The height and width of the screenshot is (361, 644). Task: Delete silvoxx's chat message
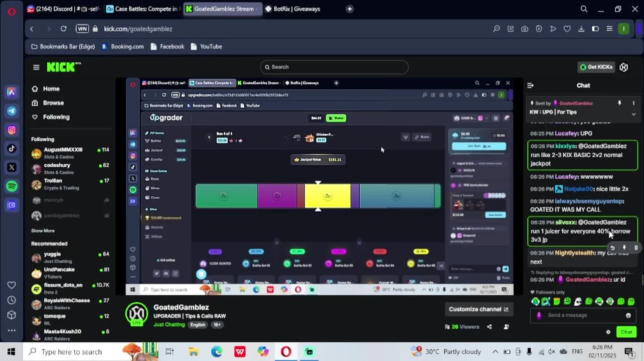[x=636, y=248]
